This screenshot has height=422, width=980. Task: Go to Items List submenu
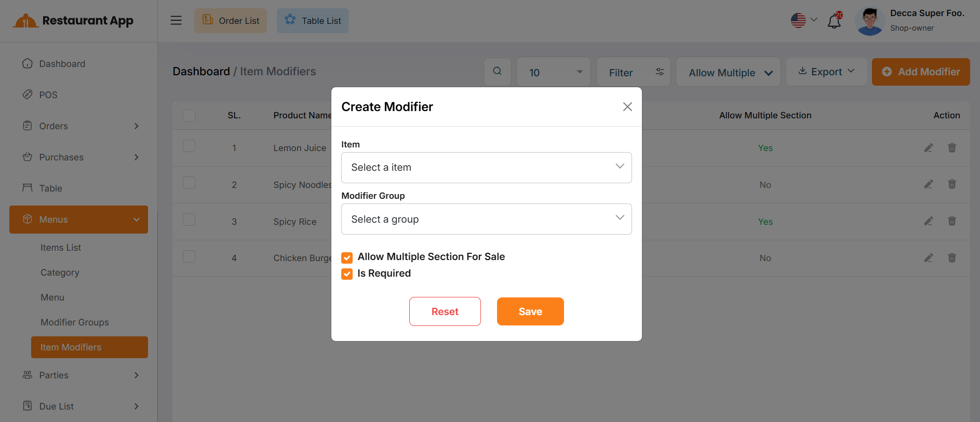[61, 248]
